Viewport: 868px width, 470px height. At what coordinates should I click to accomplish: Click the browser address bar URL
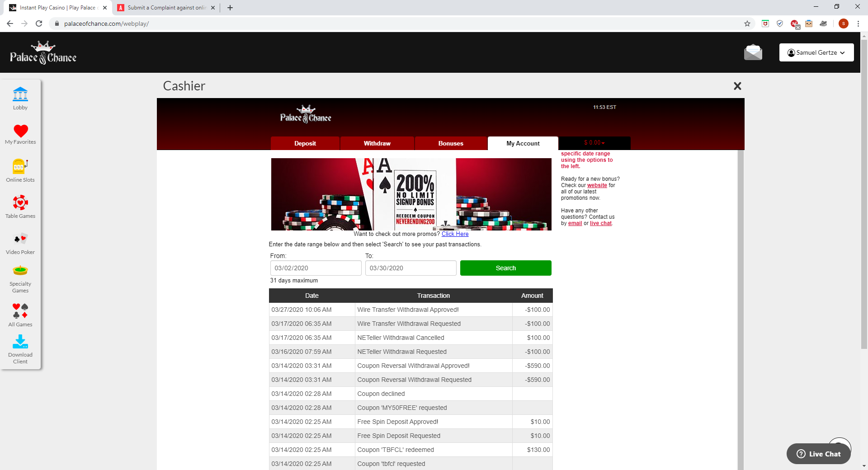[x=106, y=23]
